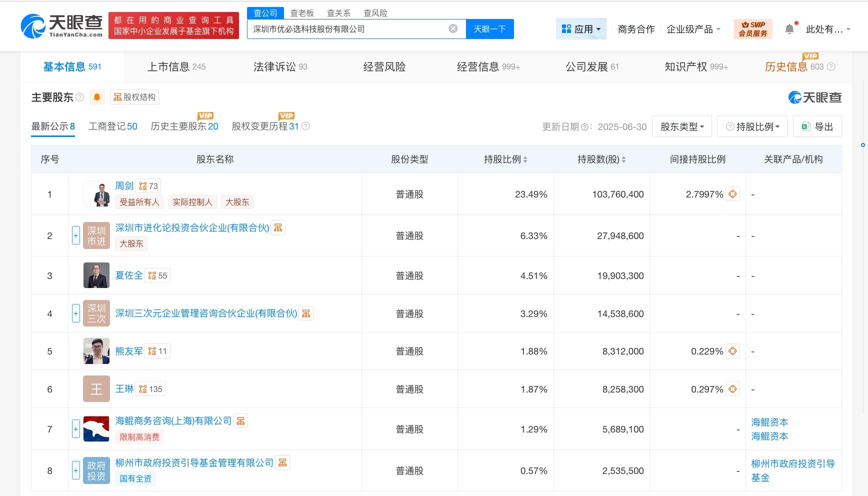Viewport: 868px width, 496px height.
Task: Open the 应用 dropdown menu
Action: (581, 29)
